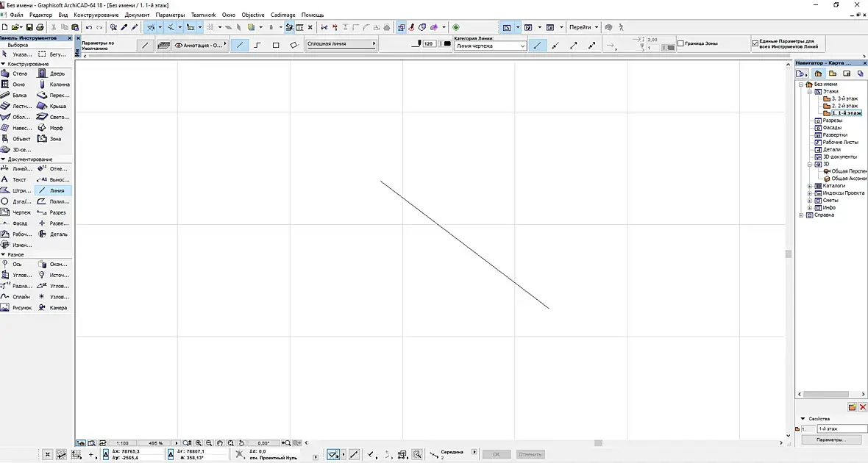868x463 pixels.
Task: Open the Документ menu
Action: pyautogui.click(x=137, y=15)
